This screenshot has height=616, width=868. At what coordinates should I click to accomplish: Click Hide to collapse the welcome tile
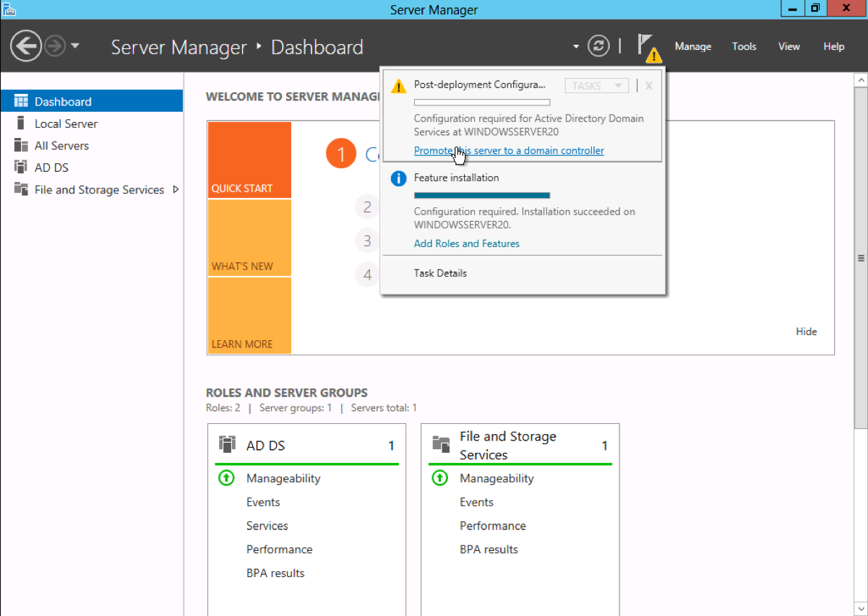click(x=806, y=331)
